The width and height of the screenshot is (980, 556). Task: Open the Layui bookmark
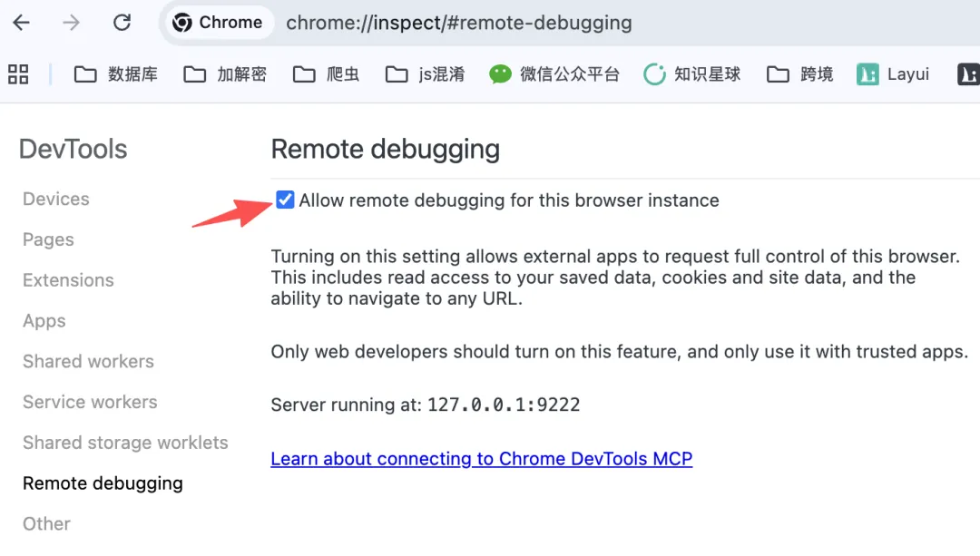[894, 74]
